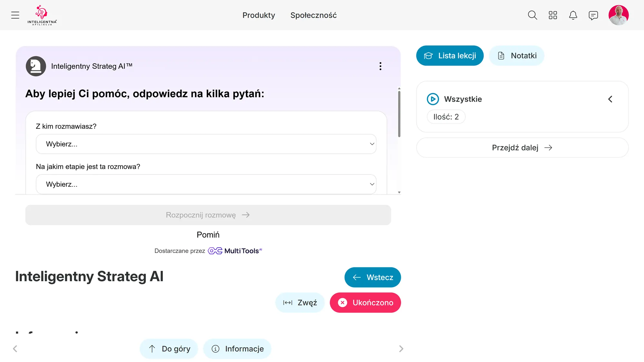Toggle the Ukończono completion button
This screenshot has height=362, width=644.
pyautogui.click(x=365, y=302)
